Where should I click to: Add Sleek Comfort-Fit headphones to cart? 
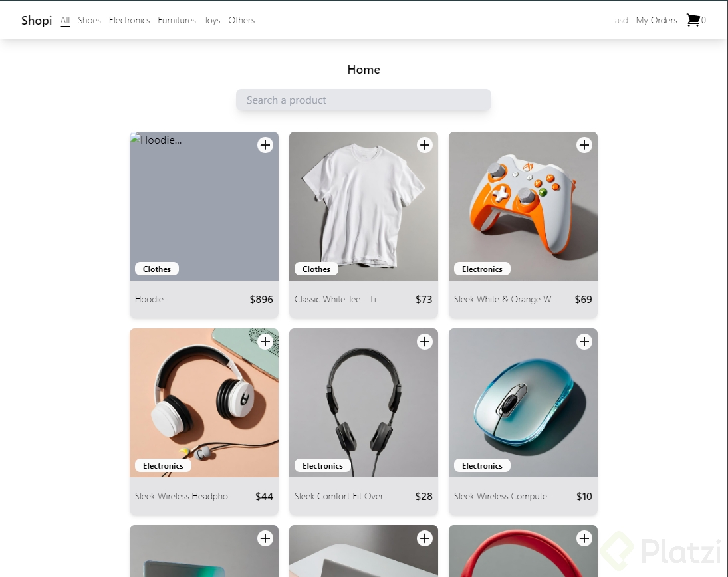[425, 342]
